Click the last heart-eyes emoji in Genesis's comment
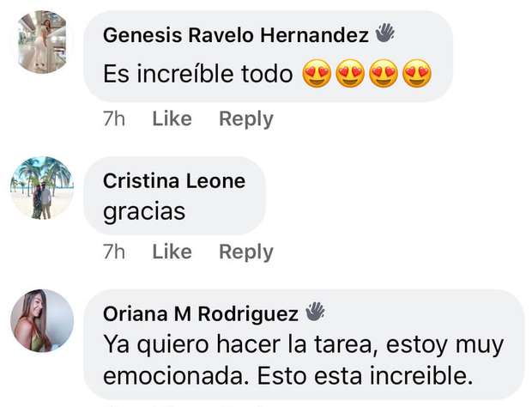This screenshot has height=407, width=532. tap(416, 76)
